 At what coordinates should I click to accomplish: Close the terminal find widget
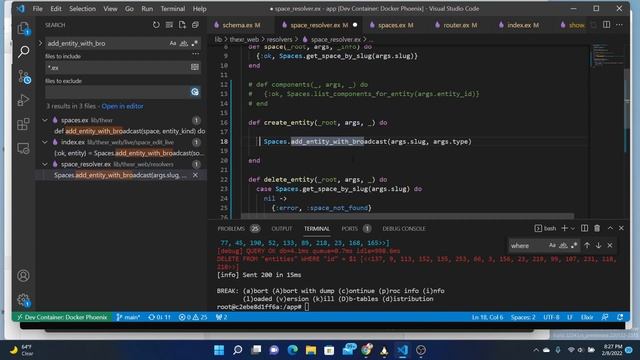click(610, 245)
